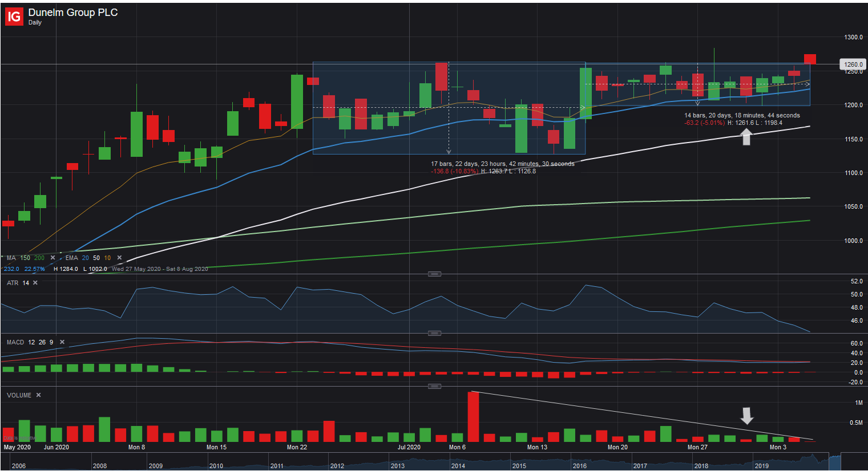Open the ATR indicator settings label
The height and width of the screenshot is (471, 868).
tap(13, 283)
